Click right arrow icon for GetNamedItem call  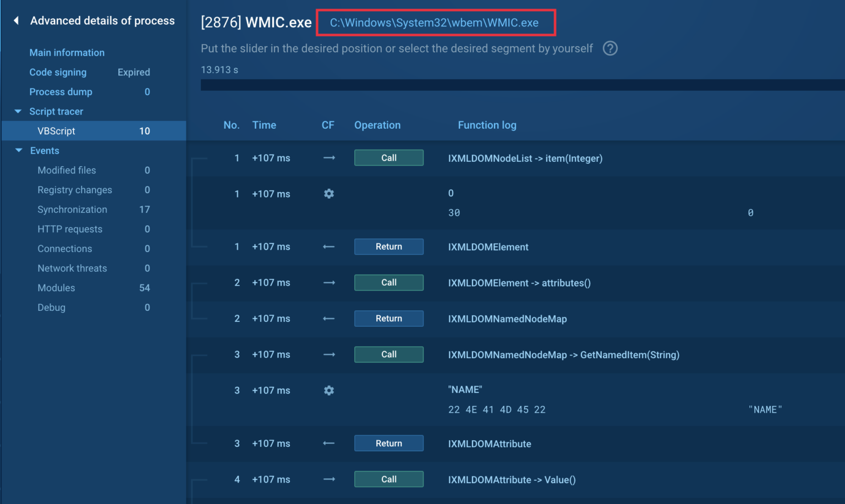point(329,355)
